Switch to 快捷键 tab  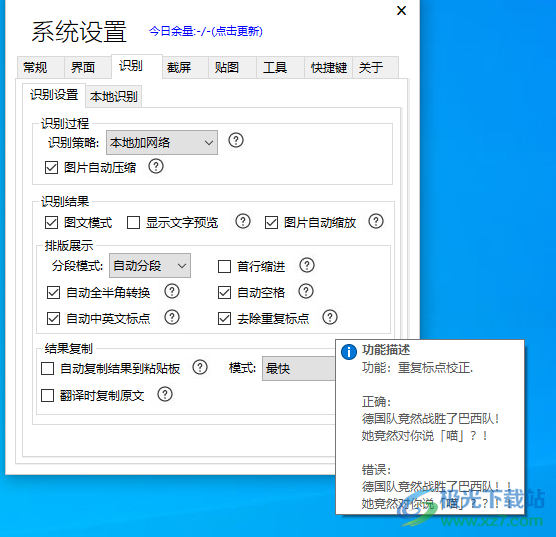pyautogui.click(x=328, y=67)
